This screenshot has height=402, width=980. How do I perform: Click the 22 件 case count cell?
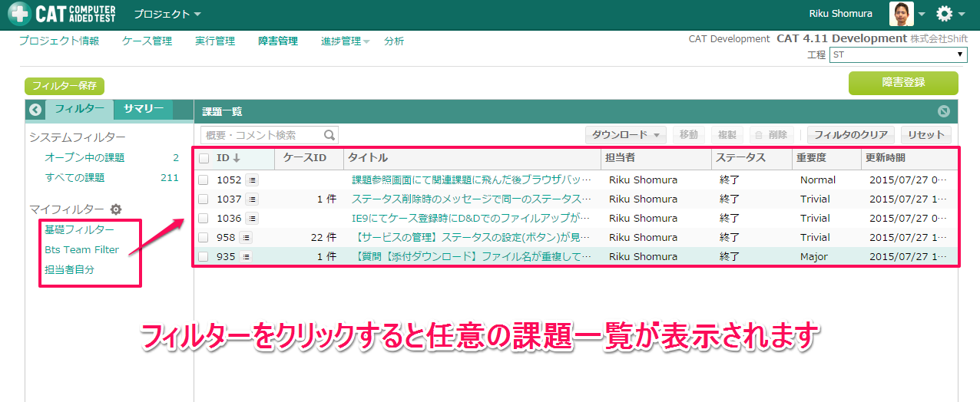(x=323, y=237)
